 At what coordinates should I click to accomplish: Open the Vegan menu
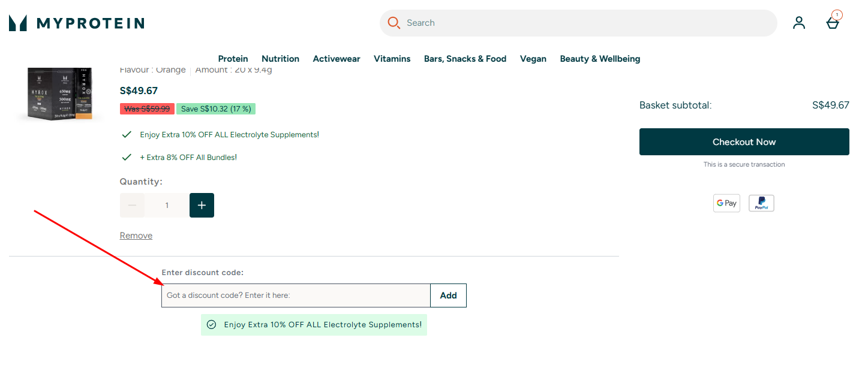point(533,59)
